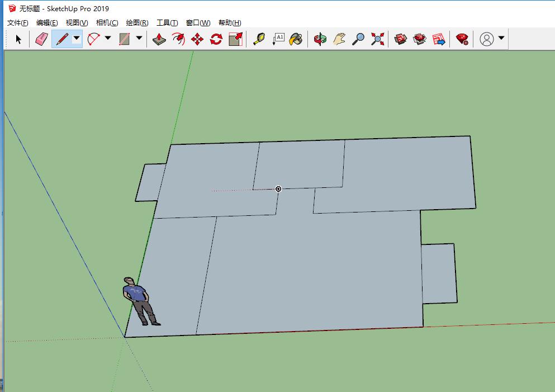Click the Extension Warehouse ruby button
This screenshot has width=555, height=392.
click(x=462, y=39)
